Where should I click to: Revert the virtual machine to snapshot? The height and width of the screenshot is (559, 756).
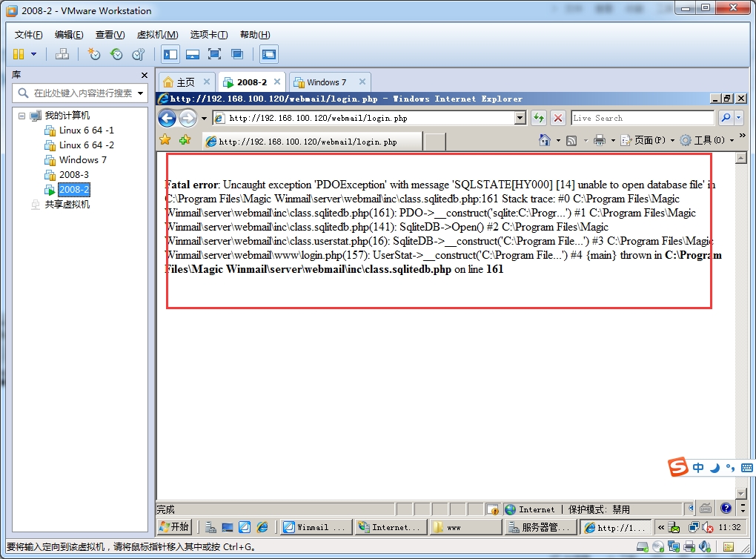point(116,54)
